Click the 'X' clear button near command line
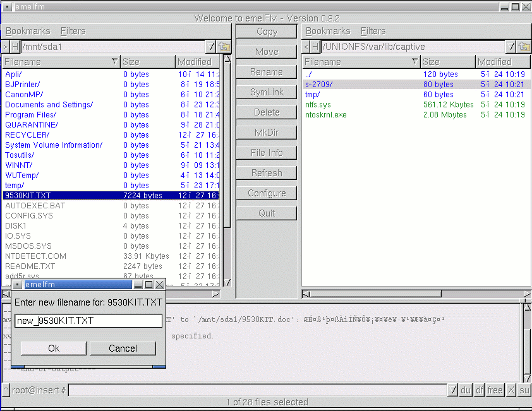The width and height of the screenshot is (532, 411). (511, 390)
